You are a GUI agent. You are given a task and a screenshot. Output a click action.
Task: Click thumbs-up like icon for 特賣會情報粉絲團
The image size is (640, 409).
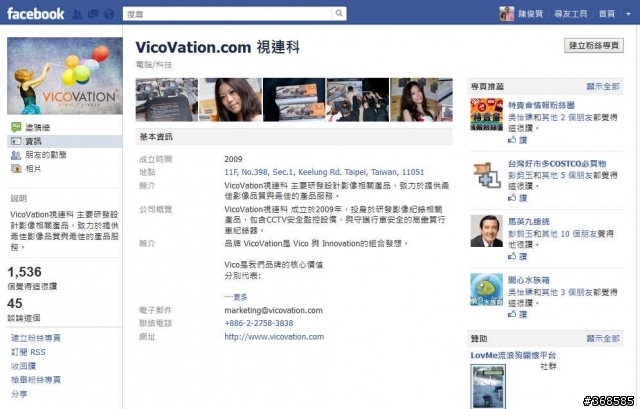click(x=512, y=140)
